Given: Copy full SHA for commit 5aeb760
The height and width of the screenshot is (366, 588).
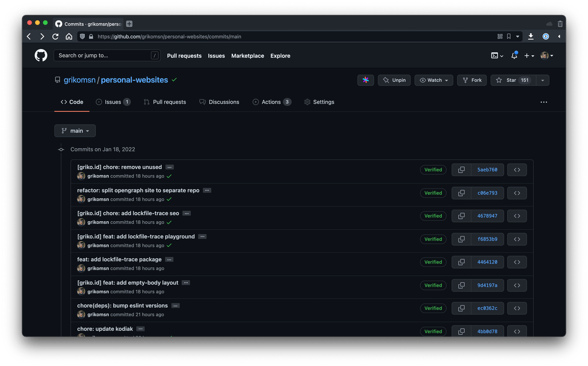Looking at the screenshot, I should coord(461,170).
